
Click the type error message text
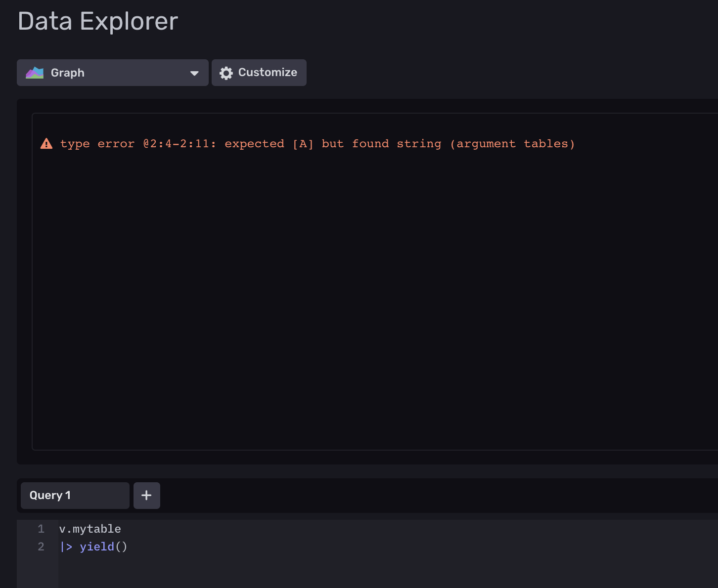click(316, 143)
